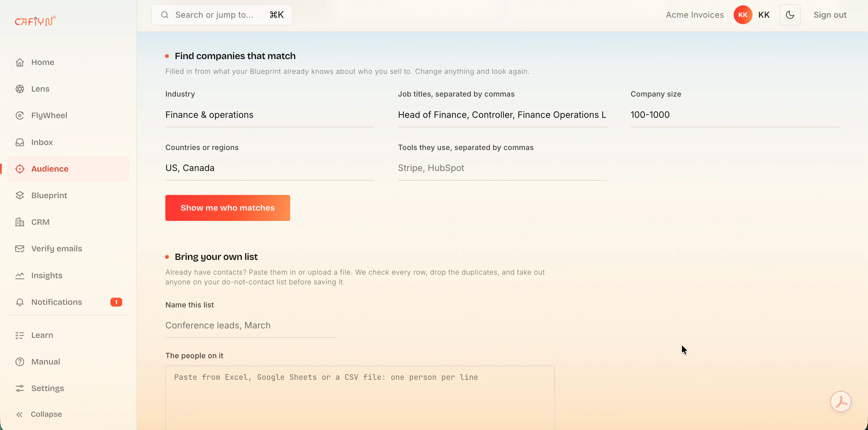The width and height of the screenshot is (868, 430).
Task: Click the Audience target icon
Action: (x=20, y=169)
